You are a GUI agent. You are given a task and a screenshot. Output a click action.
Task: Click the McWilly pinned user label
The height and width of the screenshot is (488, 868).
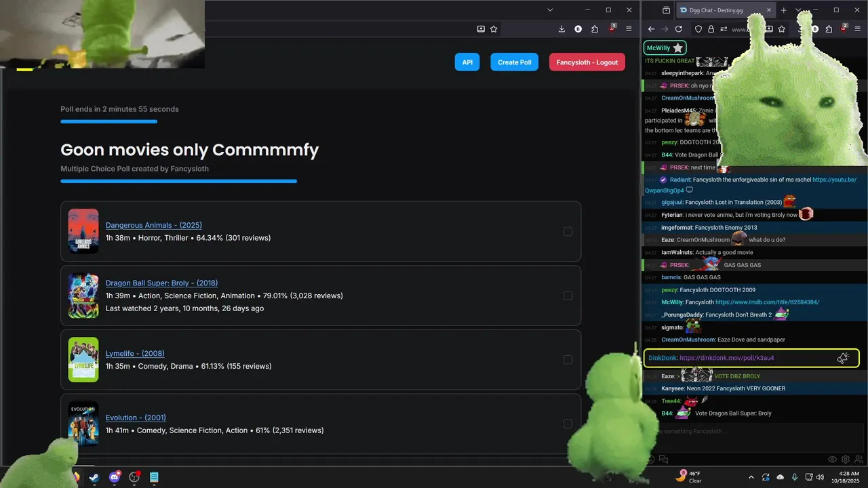(x=665, y=48)
